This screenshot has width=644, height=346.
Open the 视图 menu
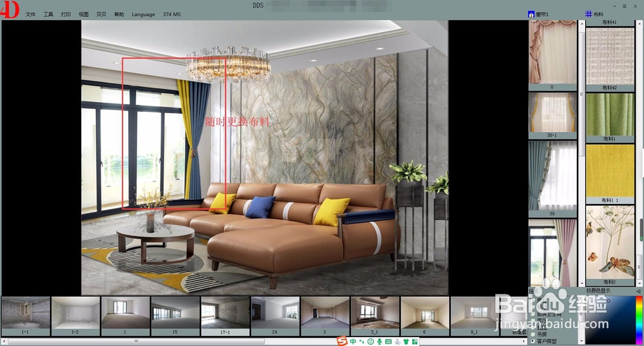[x=83, y=14]
